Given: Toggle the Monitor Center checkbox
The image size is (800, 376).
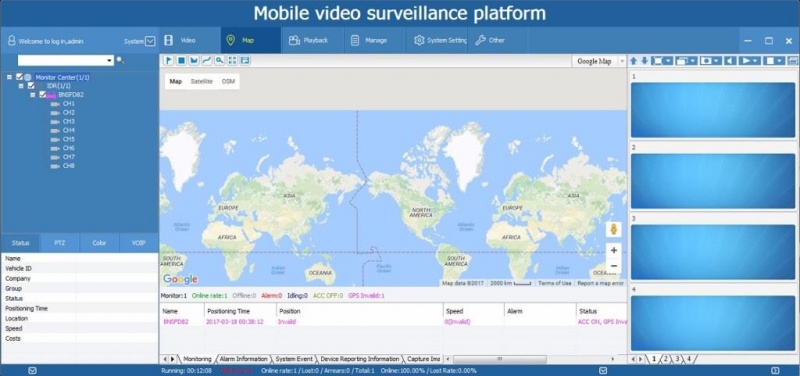Looking at the screenshot, I should pyautogui.click(x=19, y=77).
